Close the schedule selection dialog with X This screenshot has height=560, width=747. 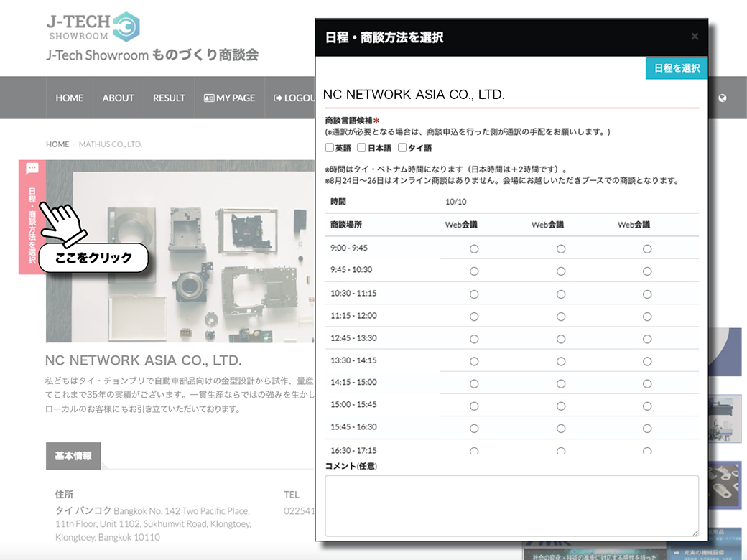(695, 37)
